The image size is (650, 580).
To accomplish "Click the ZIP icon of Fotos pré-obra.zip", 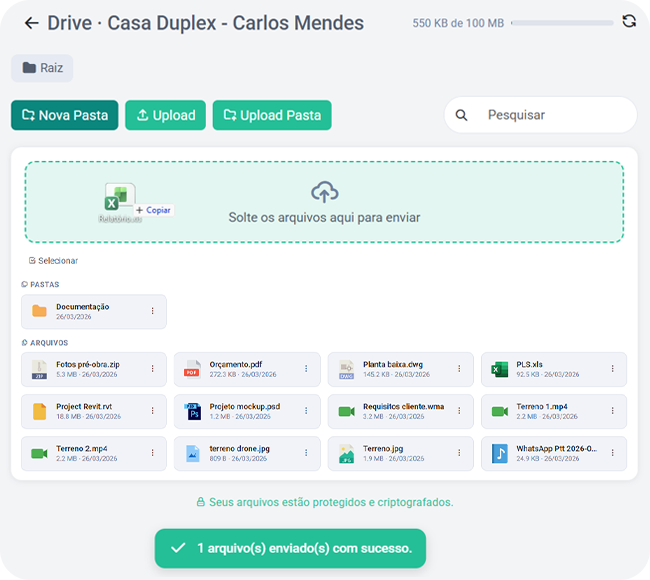I will click(x=39, y=369).
